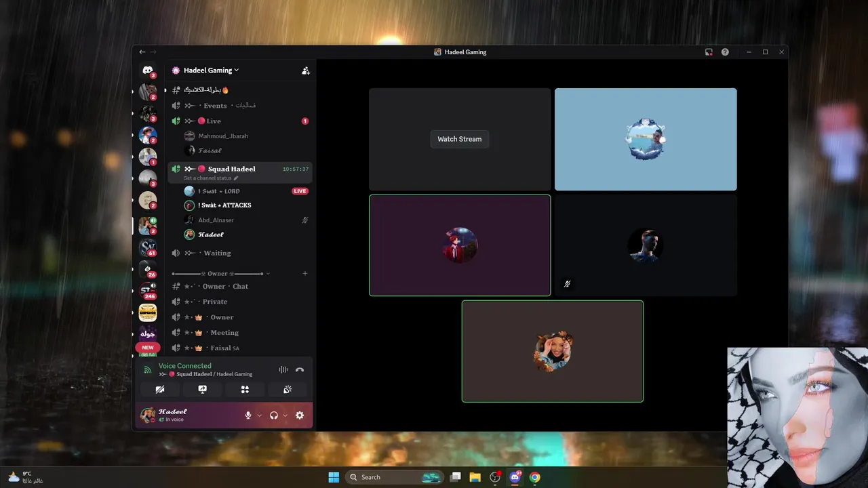The height and width of the screenshot is (488, 868).
Task: Open the Help question mark icon
Action: pyautogui.click(x=725, y=52)
